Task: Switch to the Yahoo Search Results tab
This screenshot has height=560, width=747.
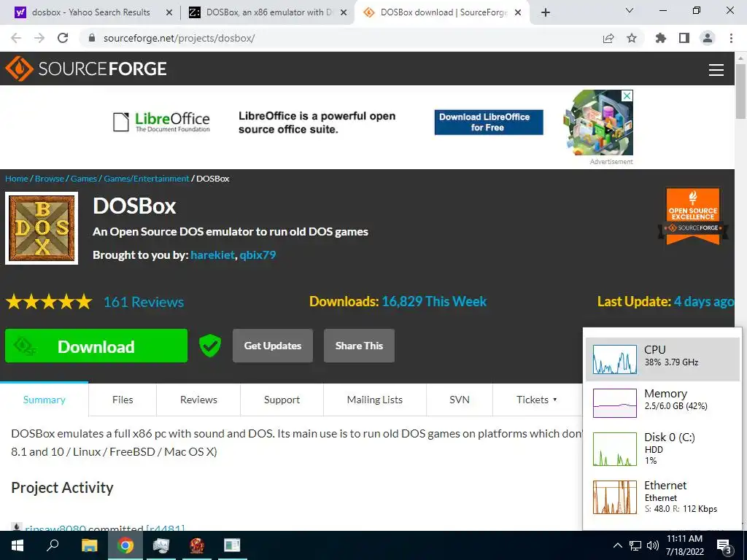Action: (x=90, y=12)
